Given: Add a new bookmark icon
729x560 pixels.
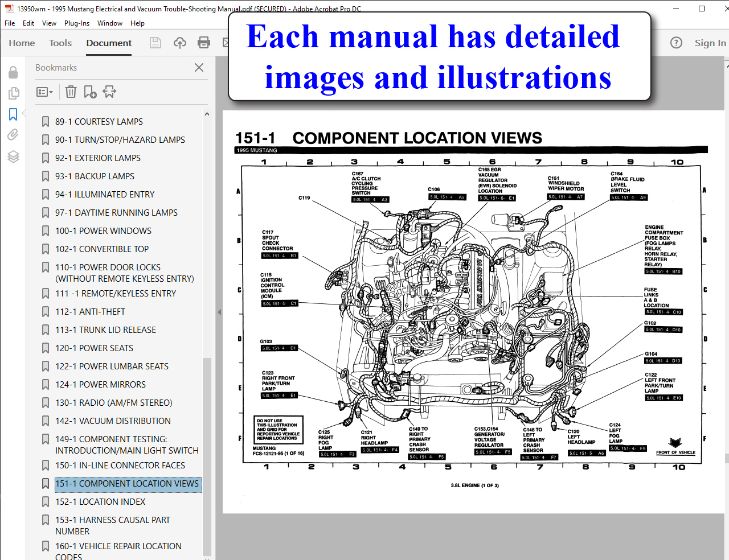Looking at the screenshot, I should (90, 92).
